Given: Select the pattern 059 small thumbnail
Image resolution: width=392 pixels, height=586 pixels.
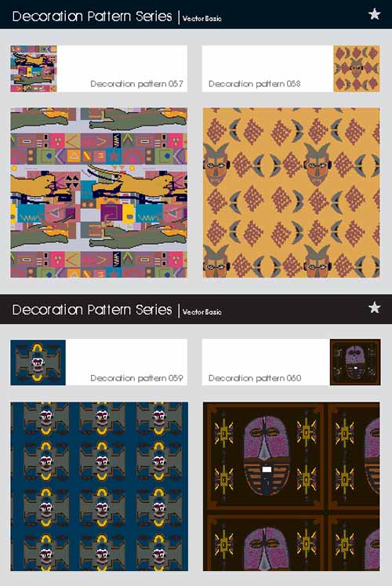Looking at the screenshot, I should pos(38,362).
